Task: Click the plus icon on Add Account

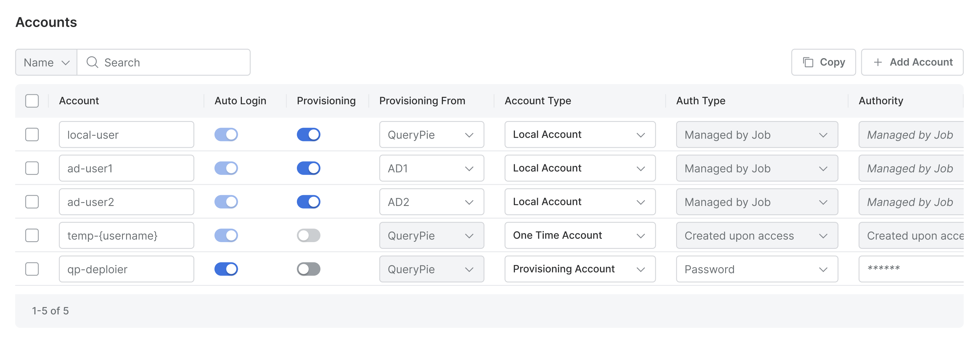Action: (878, 62)
